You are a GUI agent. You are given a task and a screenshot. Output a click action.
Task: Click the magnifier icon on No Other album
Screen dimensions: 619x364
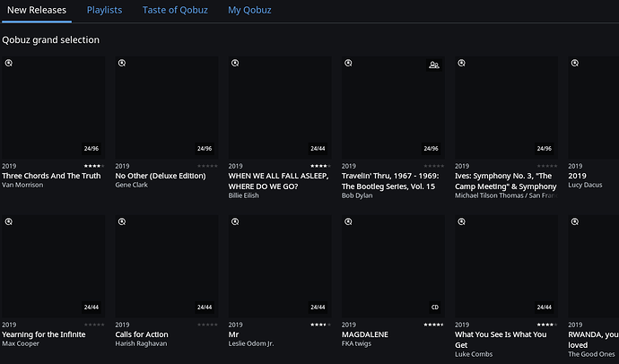(122, 63)
